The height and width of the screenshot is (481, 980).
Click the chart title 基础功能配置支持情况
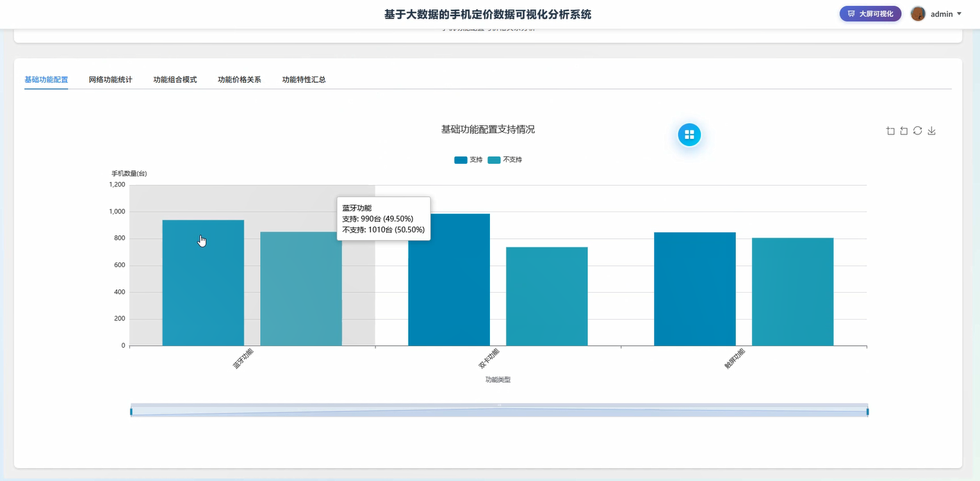click(x=488, y=129)
